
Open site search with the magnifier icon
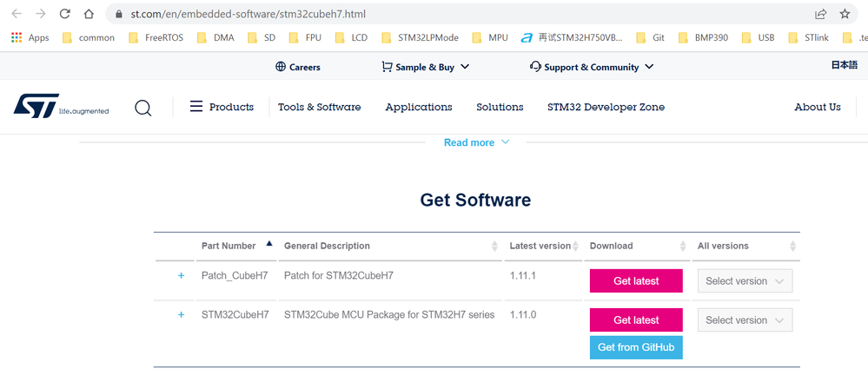[142, 108]
